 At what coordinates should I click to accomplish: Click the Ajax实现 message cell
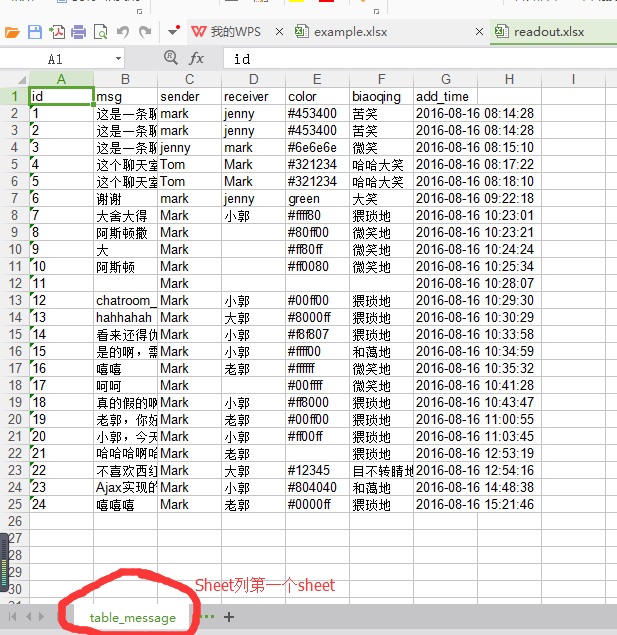pos(126,488)
